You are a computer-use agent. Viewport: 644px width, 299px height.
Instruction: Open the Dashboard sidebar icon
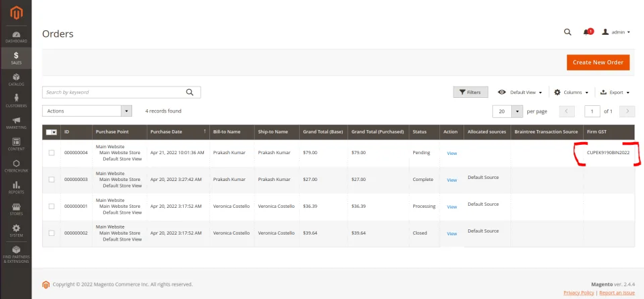click(x=16, y=37)
